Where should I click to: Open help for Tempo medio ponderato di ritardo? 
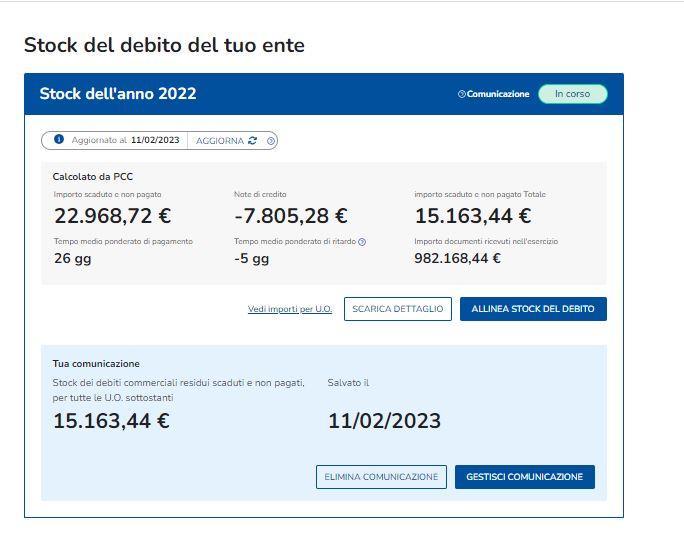click(x=362, y=242)
